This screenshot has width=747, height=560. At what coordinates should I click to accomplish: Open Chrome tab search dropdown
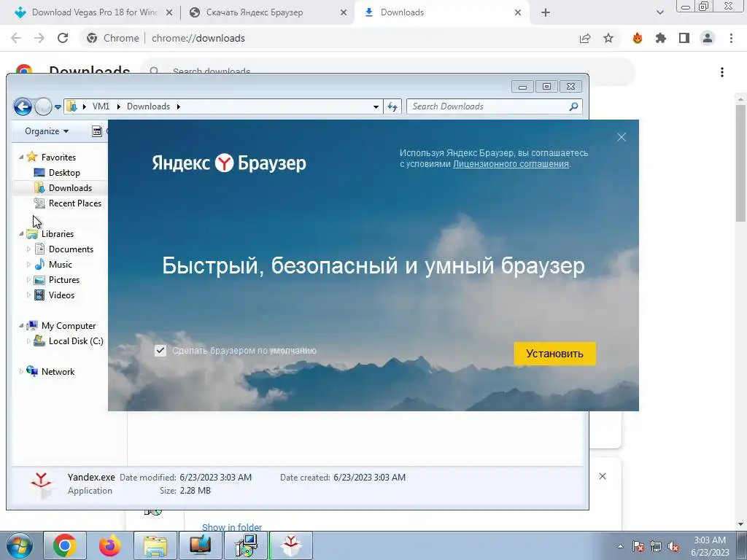coord(659,13)
